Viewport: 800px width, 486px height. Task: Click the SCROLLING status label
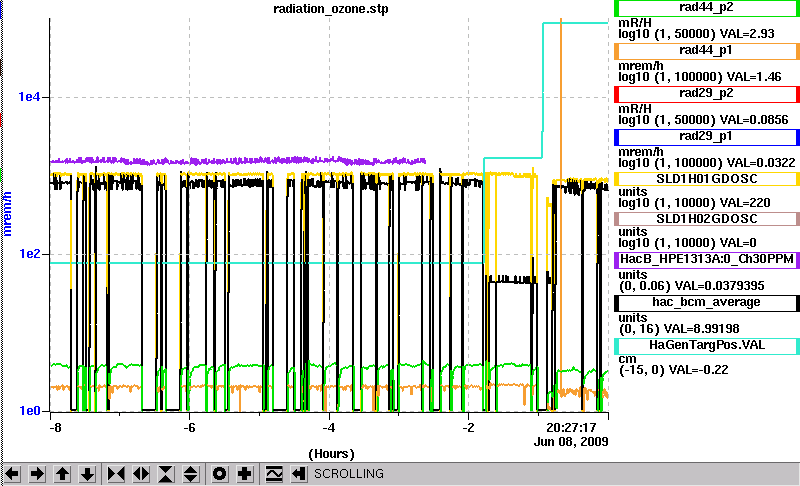pyautogui.click(x=348, y=474)
